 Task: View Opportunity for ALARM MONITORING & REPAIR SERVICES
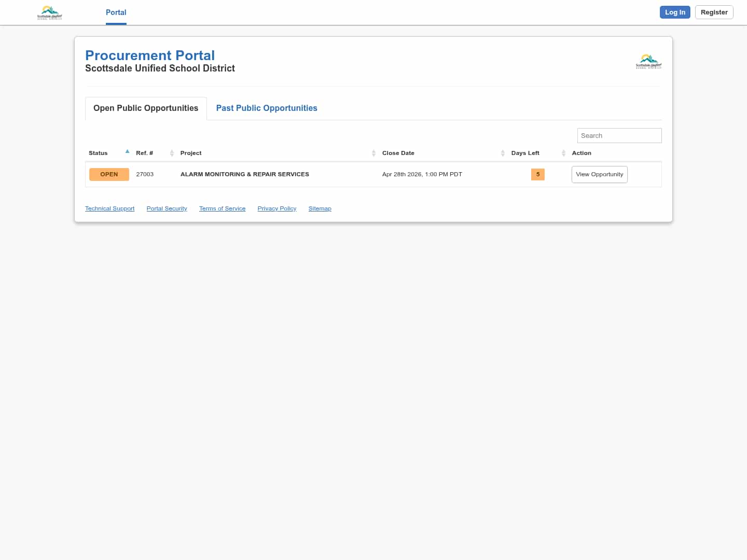[599, 174]
